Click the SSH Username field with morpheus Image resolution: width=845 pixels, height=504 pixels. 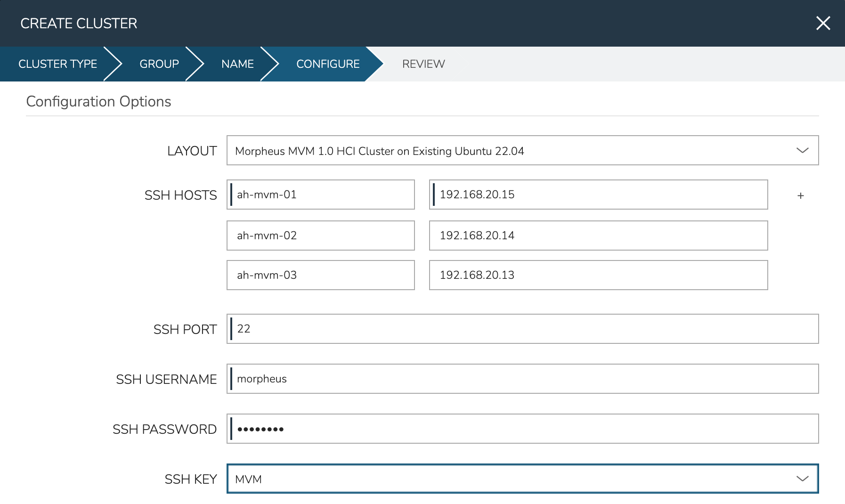coord(522,379)
